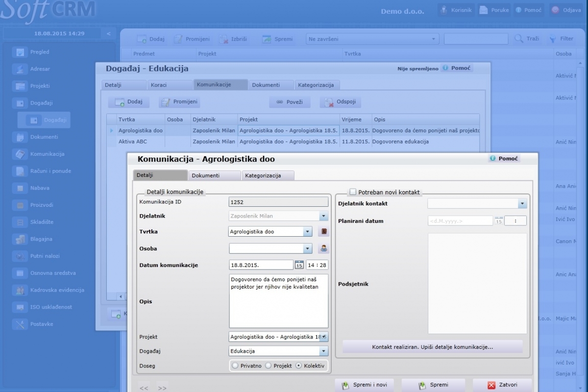Open Djelatnik dropdown arrow
This screenshot has height=392, width=588.
(x=323, y=216)
